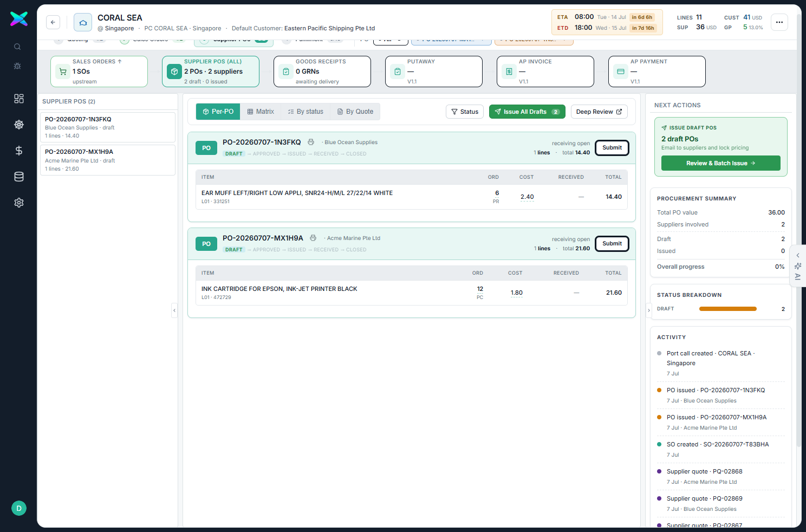Click the print icon for PO-20260707-1N3FKQ
806x532 pixels.
311,142
